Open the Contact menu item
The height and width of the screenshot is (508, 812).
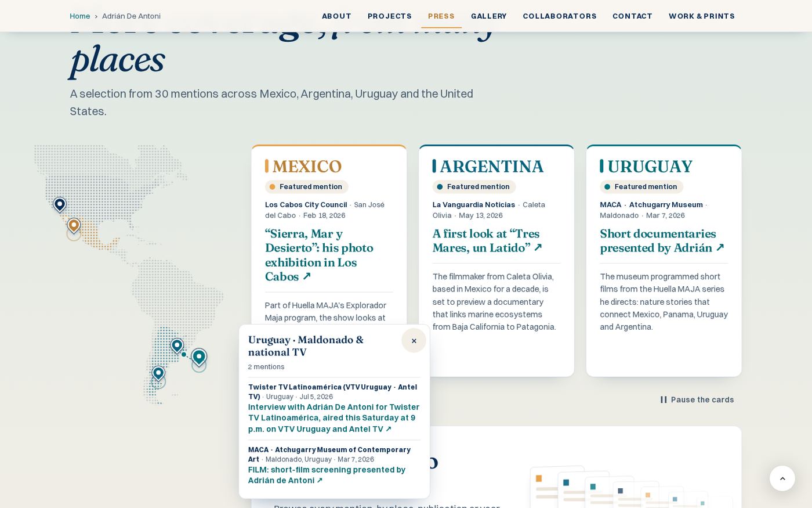coord(633,16)
